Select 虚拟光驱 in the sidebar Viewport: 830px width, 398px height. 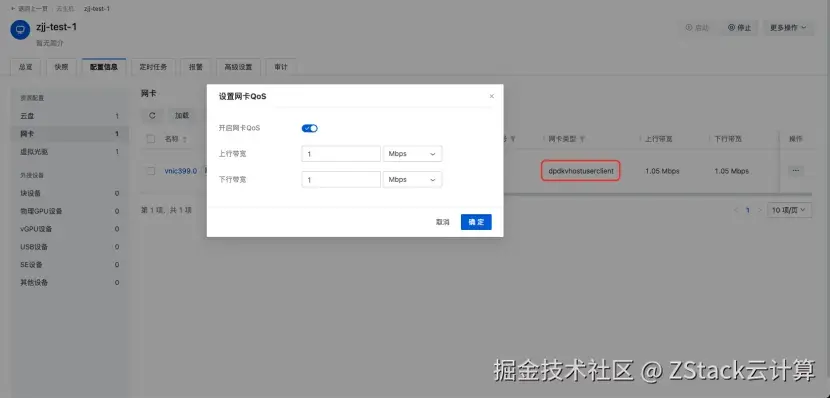[x=69, y=152]
